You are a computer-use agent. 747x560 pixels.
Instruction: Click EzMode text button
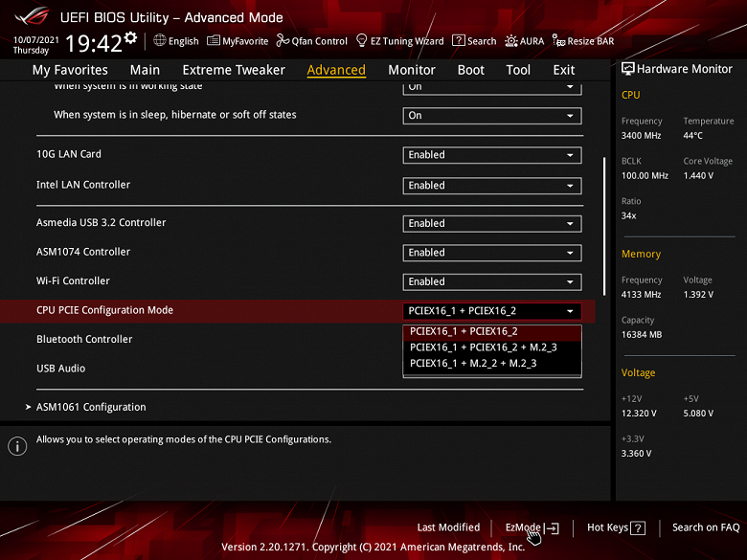point(523,527)
